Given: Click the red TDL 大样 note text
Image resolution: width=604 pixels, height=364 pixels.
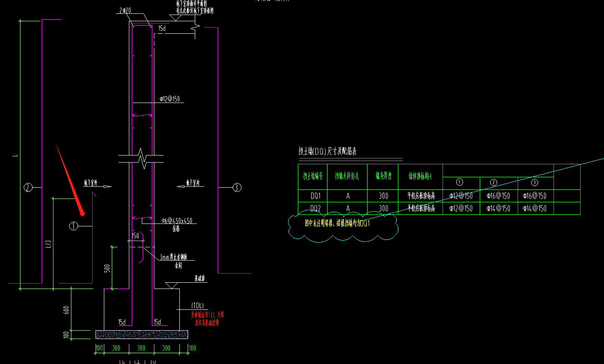Looking at the screenshot, I should point(207,319).
